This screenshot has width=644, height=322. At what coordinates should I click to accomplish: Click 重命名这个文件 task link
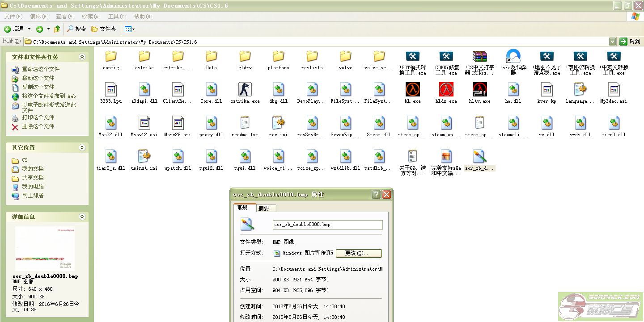click(41, 69)
